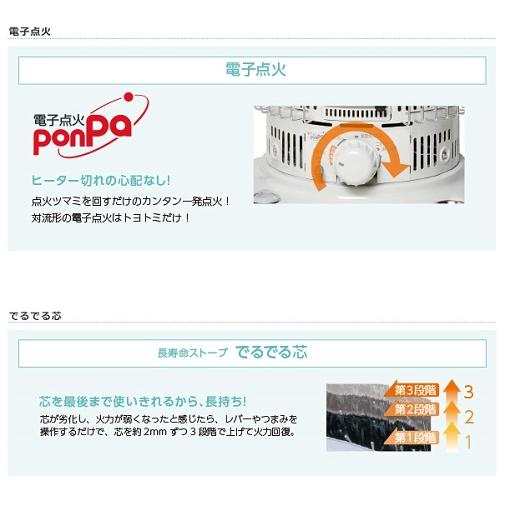Click the ヒーター切れの心配なし! headline

101,181
